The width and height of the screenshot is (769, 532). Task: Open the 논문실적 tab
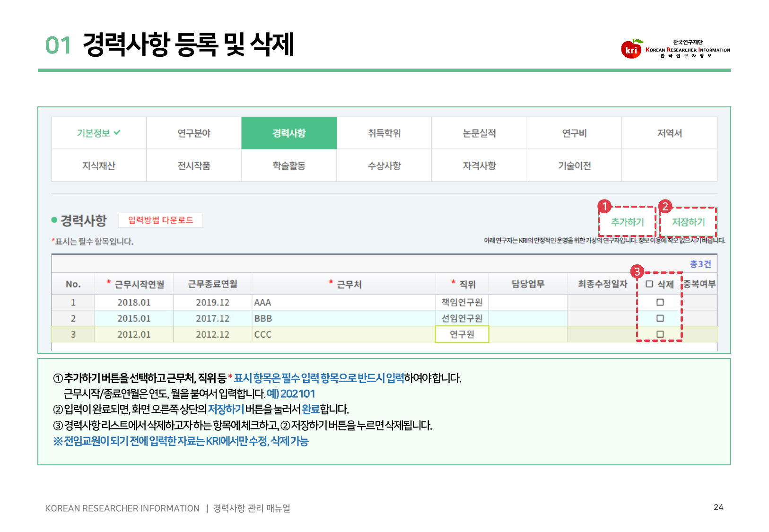pyautogui.click(x=479, y=133)
